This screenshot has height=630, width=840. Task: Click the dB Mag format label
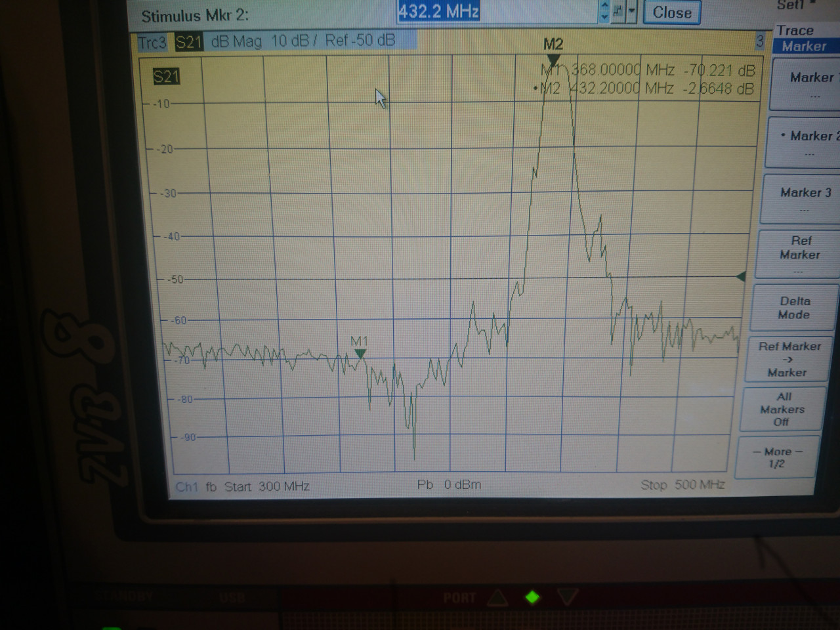click(x=236, y=42)
